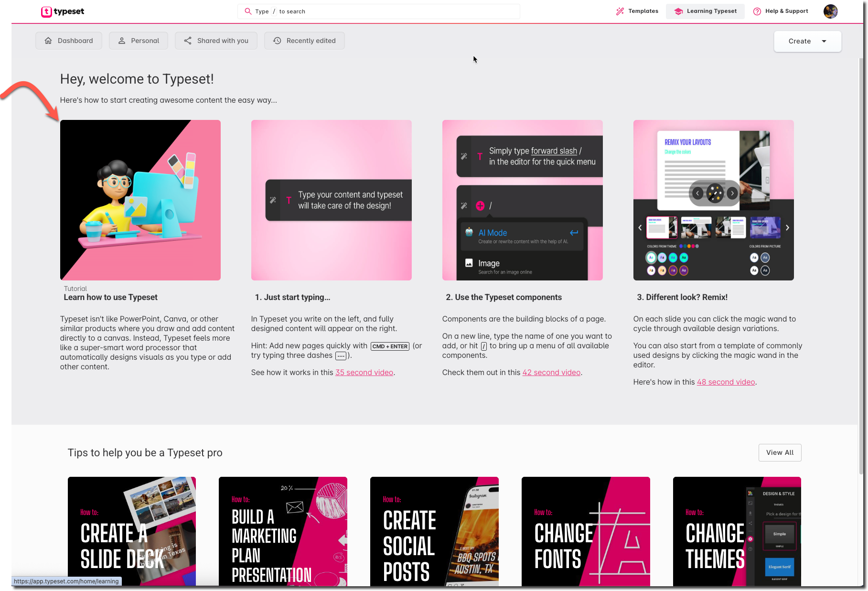Open Learning Typeset tab
This screenshot has height=591, width=868.
[x=705, y=11]
